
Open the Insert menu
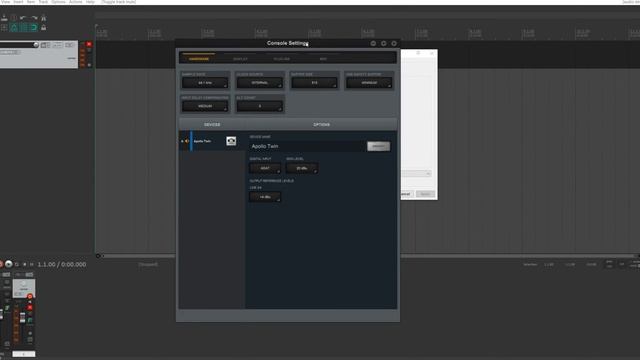tap(18, 2)
